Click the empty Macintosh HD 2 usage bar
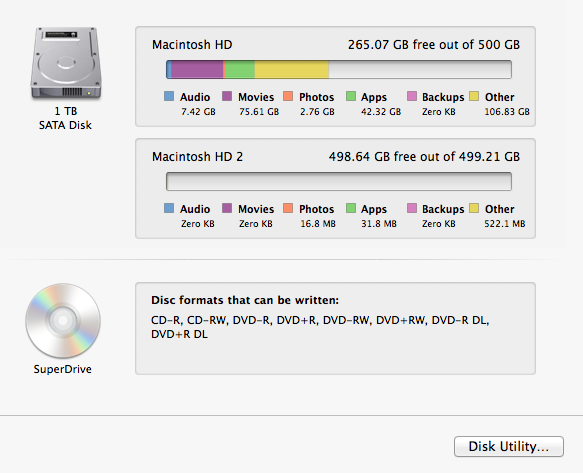 [x=339, y=181]
